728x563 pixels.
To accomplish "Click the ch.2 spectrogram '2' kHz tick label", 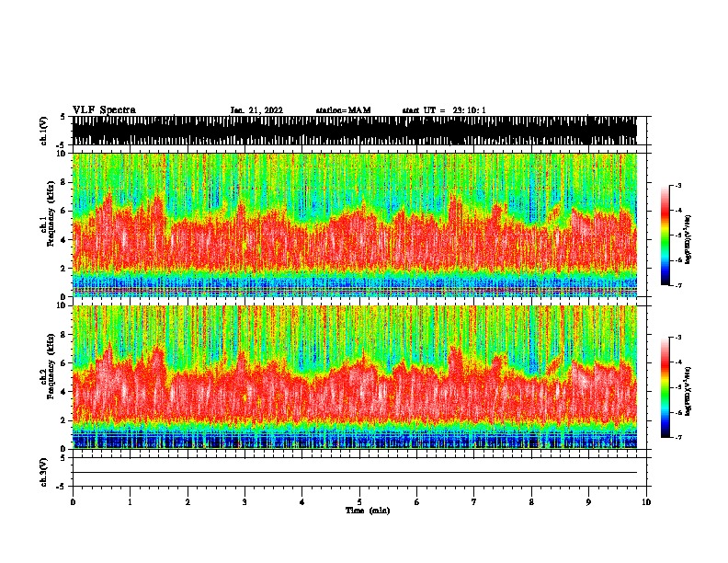I will coord(64,420).
